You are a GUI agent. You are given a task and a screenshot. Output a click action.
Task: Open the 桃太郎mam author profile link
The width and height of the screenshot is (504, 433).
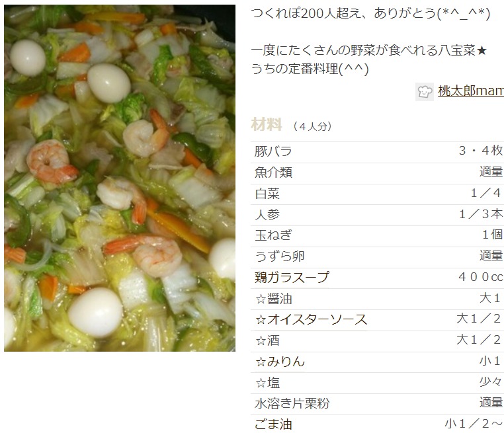click(470, 91)
